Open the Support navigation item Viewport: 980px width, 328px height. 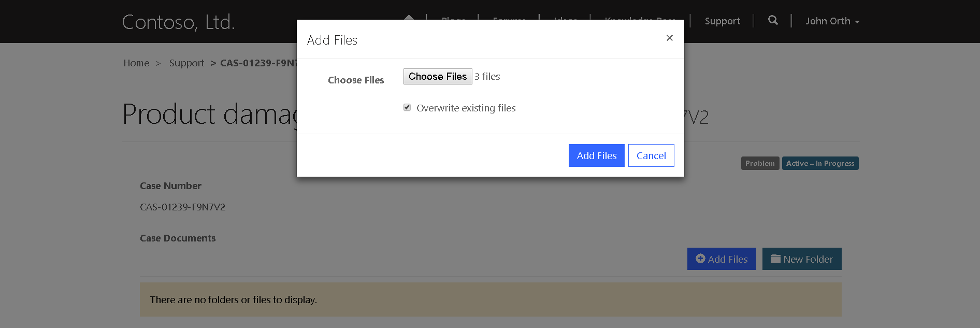[722, 21]
